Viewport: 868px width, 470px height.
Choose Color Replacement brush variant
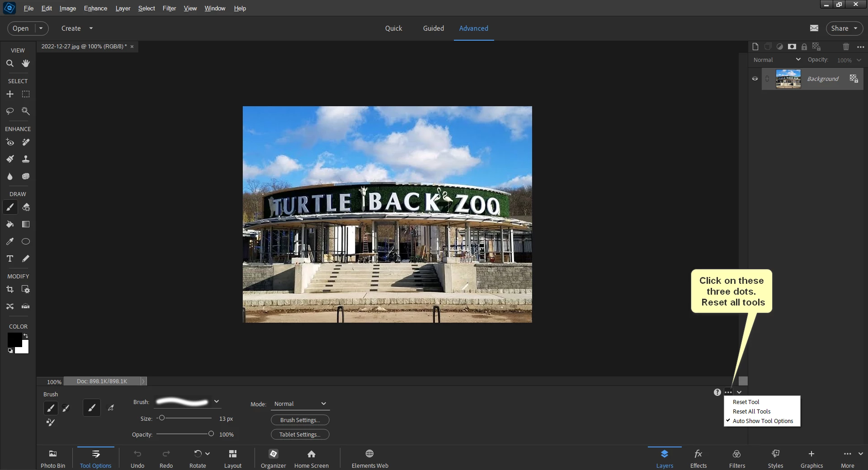click(51, 423)
